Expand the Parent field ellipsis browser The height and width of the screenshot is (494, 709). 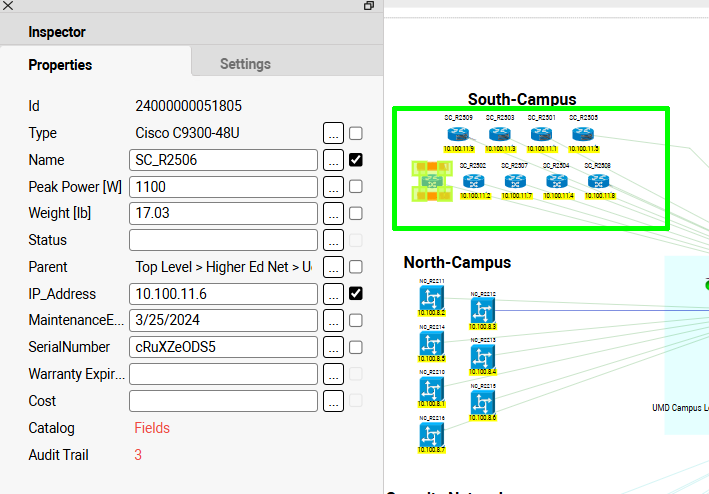point(333,267)
